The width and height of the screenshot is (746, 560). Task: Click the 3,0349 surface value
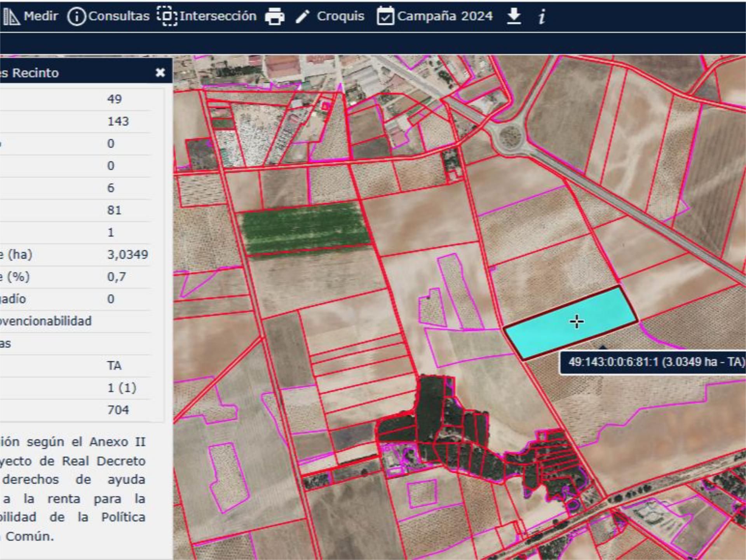coord(128,255)
